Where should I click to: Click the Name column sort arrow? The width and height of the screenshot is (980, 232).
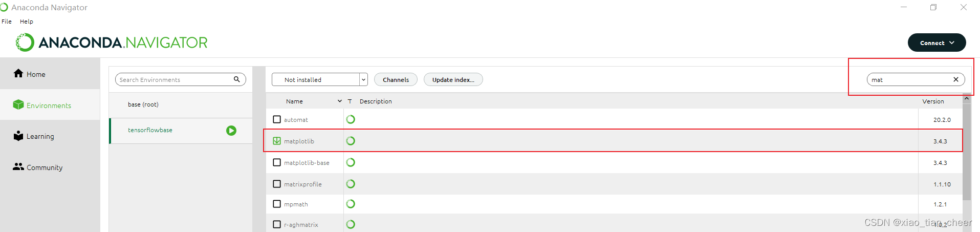(340, 101)
